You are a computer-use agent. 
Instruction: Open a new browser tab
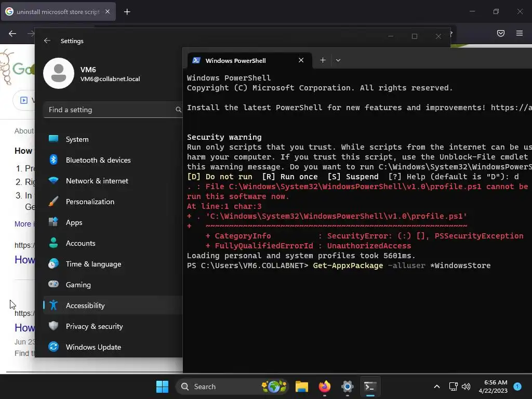[127, 12]
